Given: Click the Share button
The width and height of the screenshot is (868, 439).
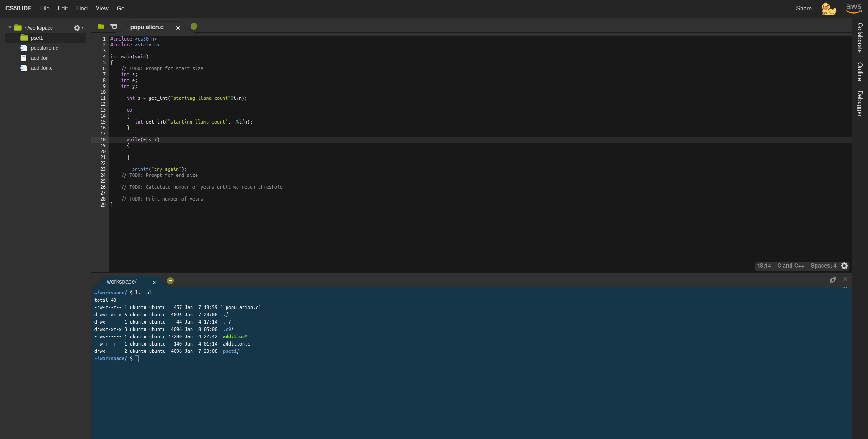Looking at the screenshot, I should coord(804,8).
